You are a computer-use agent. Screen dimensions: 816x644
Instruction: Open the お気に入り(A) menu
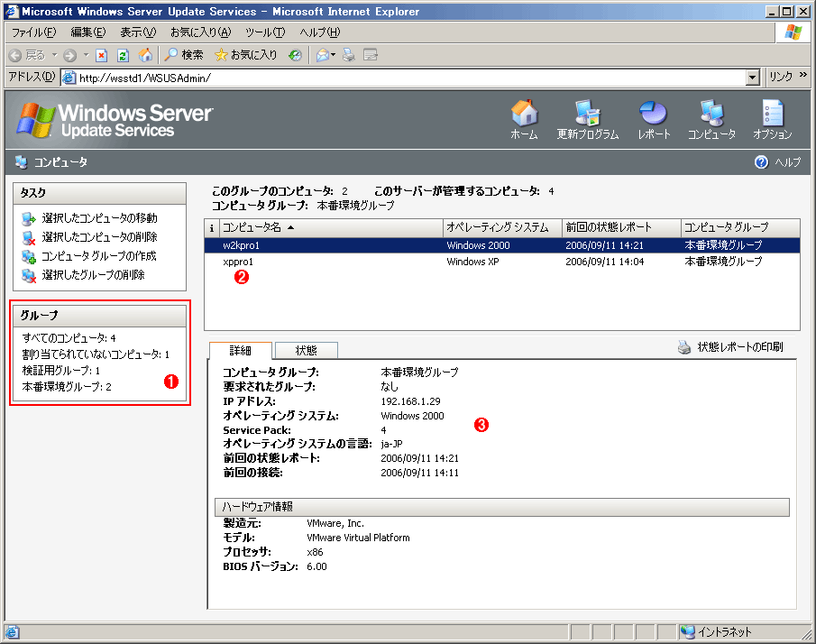click(200, 32)
